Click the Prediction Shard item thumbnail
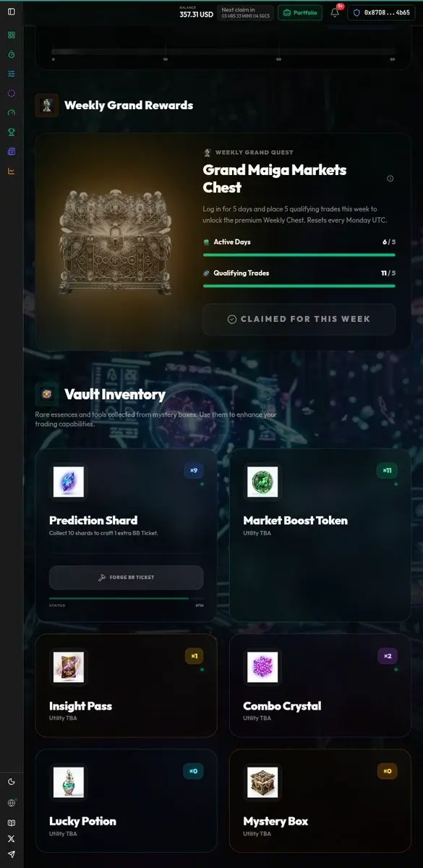Screen dimensions: 423x868 point(69,482)
